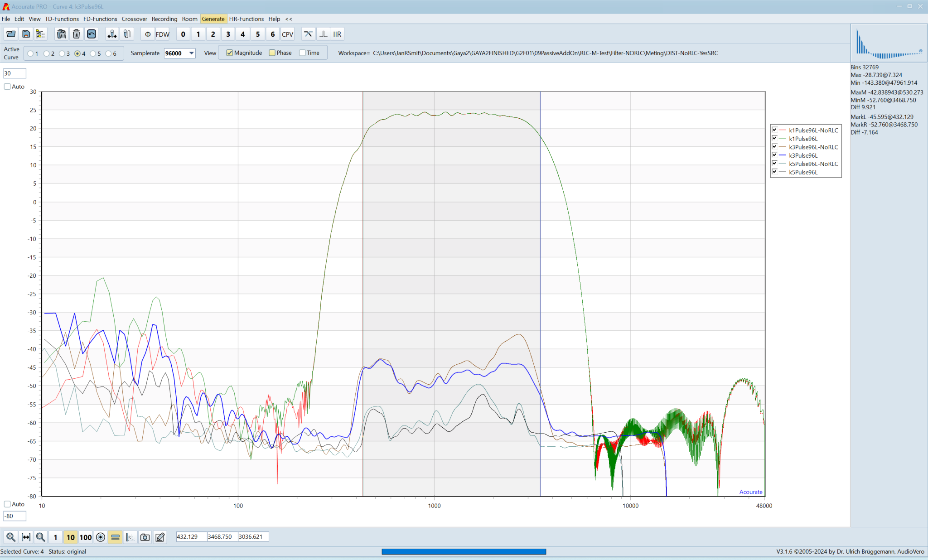Open workspace folder icon in toolbar
This screenshot has width=928, height=560.
pos(11,34)
